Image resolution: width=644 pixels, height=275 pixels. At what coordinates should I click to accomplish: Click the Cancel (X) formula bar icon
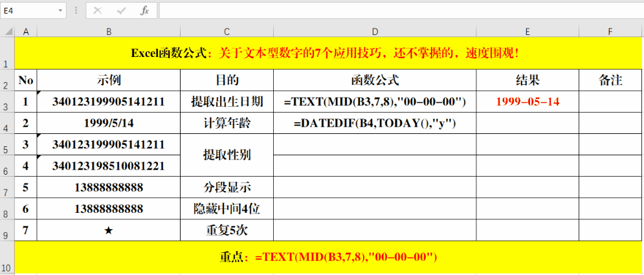[97, 10]
